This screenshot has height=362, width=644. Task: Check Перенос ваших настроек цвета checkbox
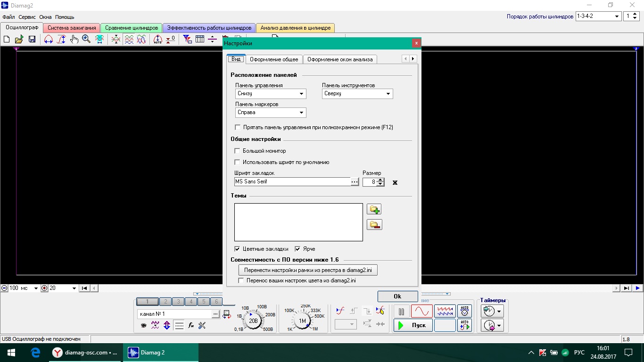coord(241,280)
